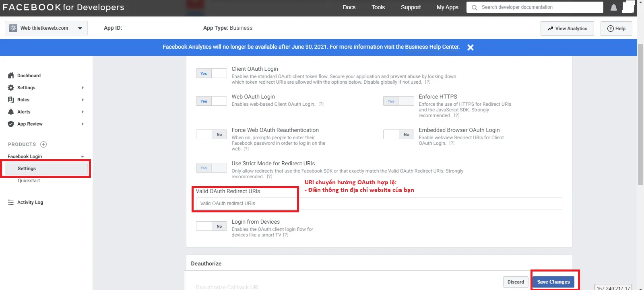Screen dimensions: 644x290
Task: Dismiss the Facebook Analytics banner
Action: (470, 47)
